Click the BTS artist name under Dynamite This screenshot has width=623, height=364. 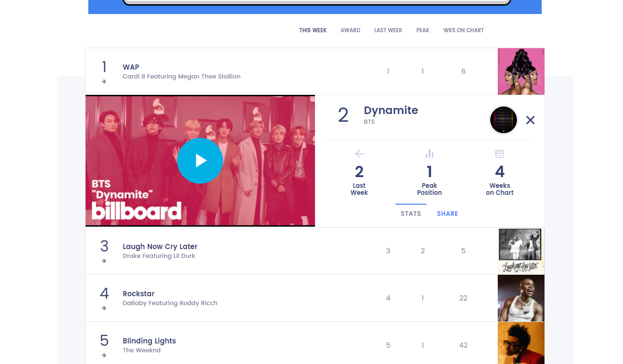369,122
